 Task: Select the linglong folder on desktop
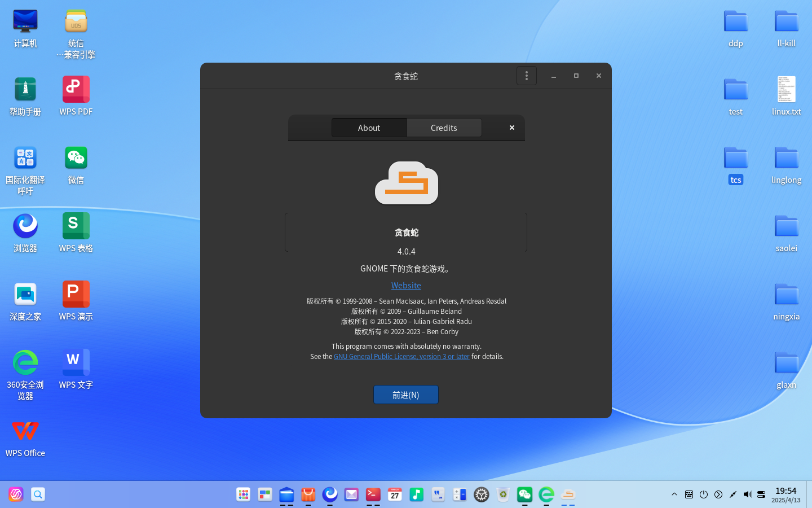(x=787, y=165)
